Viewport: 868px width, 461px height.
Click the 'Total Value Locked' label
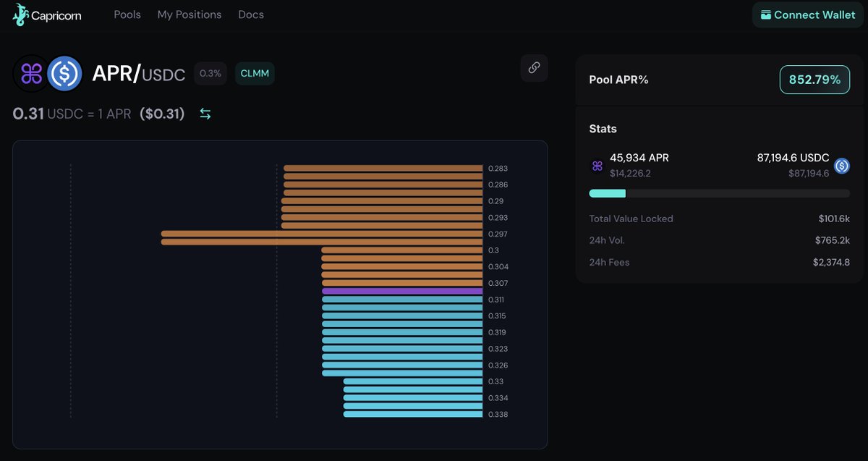click(x=631, y=219)
